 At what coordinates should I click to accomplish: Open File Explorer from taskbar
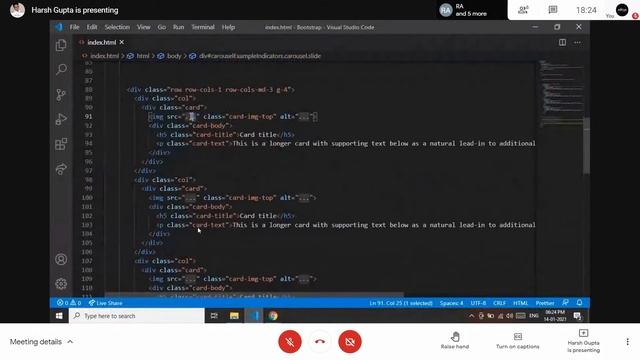pos(234,316)
